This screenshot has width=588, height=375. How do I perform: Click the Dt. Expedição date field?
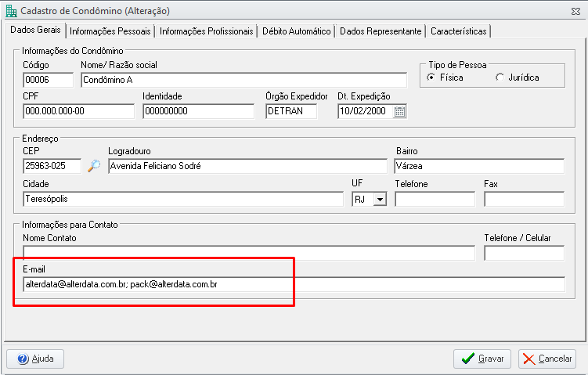pos(366,111)
